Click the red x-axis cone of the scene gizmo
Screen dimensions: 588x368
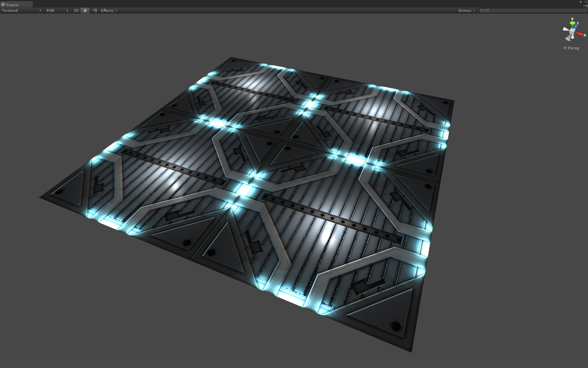click(x=580, y=34)
